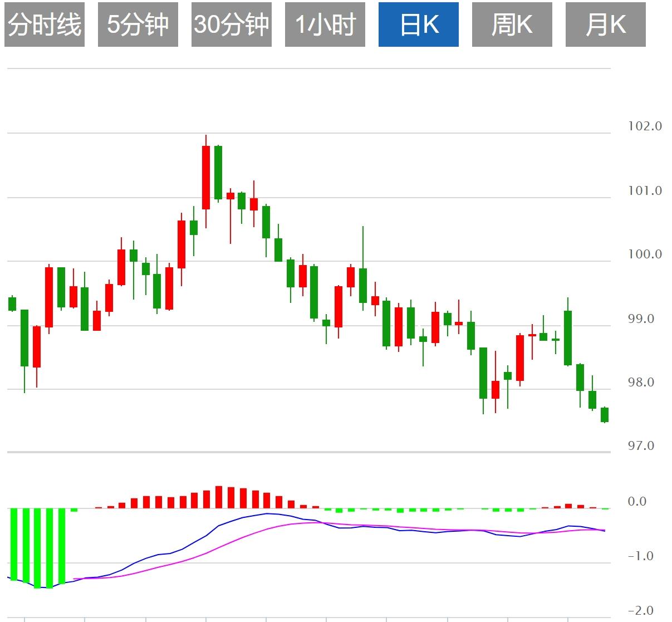This screenshot has height=622, width=672.
Task: Click the active 日K daily tab
Action: pos(419,24)
